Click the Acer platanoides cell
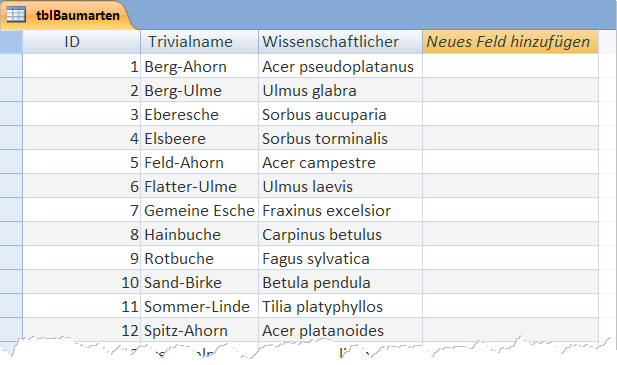617x365 pixels. click(340, 330)
